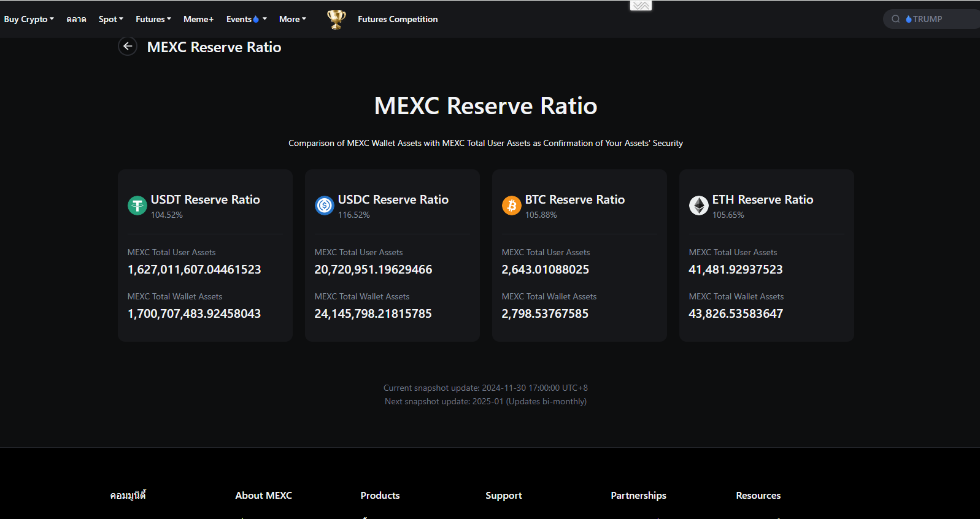Click the TRUMP search input field

pos(932,19)
